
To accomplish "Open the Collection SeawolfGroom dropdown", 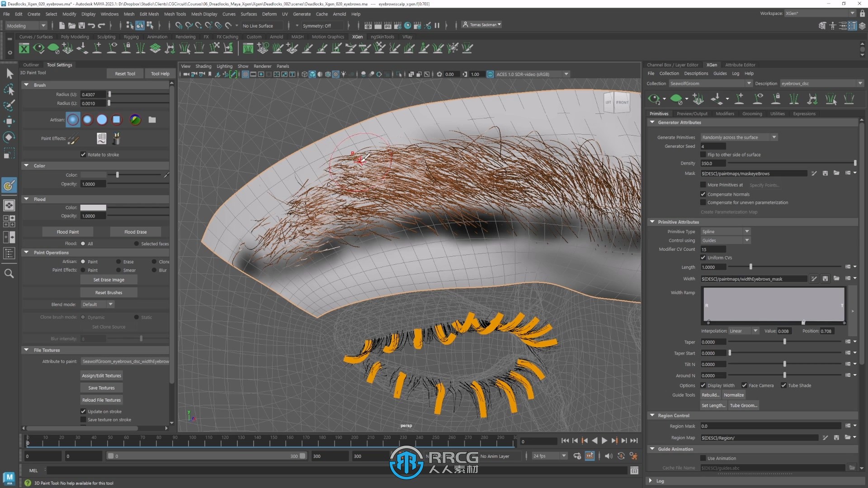I will click(x=710, y=84).
